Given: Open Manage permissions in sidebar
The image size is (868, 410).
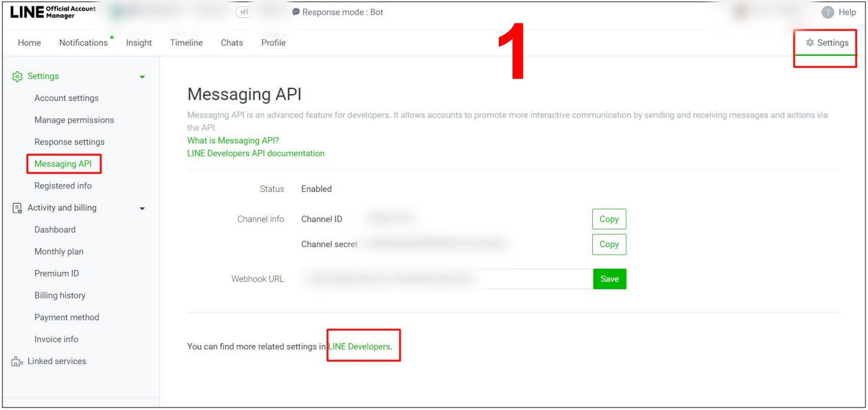Looking at the screenshot, I should coord(74,120).
